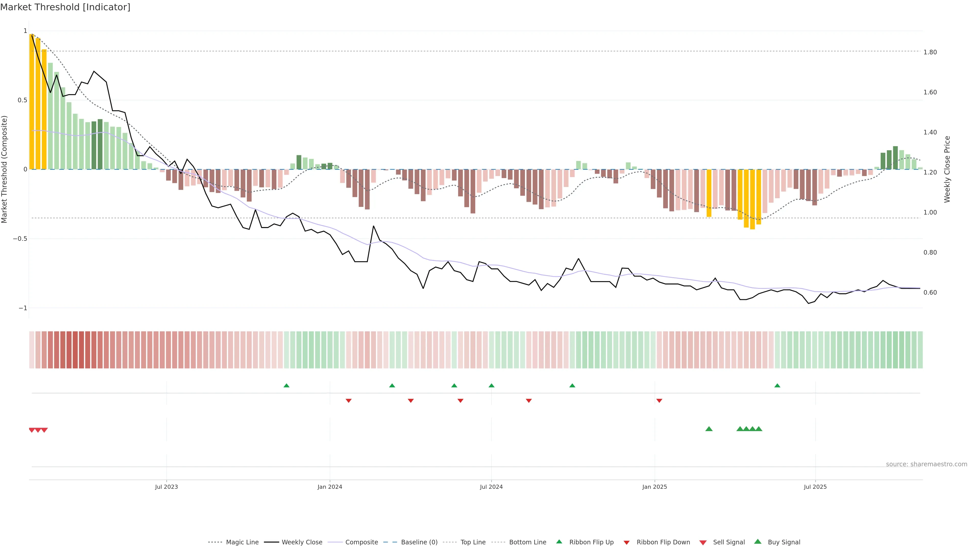Click the Weekly Close Price axis title
980x551 pixels.
947,169
